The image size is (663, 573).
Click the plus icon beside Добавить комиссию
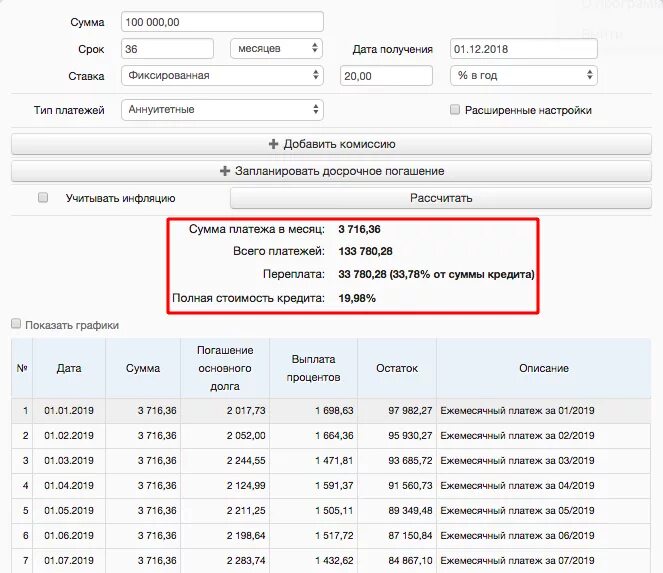273,144
